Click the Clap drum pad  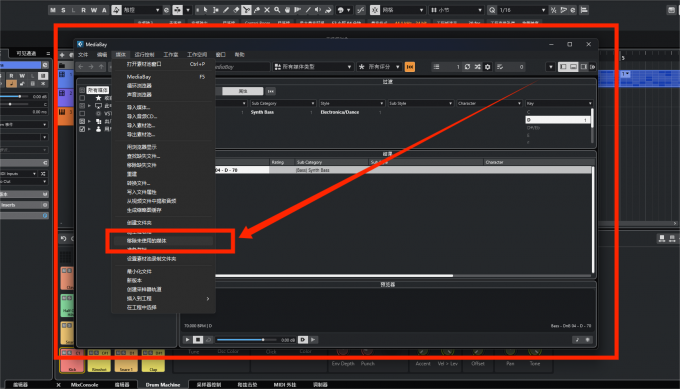pyautogui.click(x=153, y=361)
